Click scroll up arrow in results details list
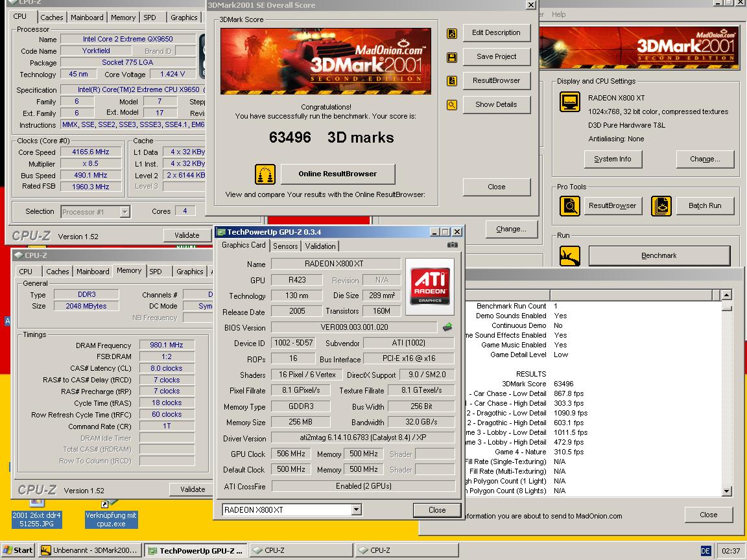The width and height of the screenshot is (747, 560). tap(726, 295)
